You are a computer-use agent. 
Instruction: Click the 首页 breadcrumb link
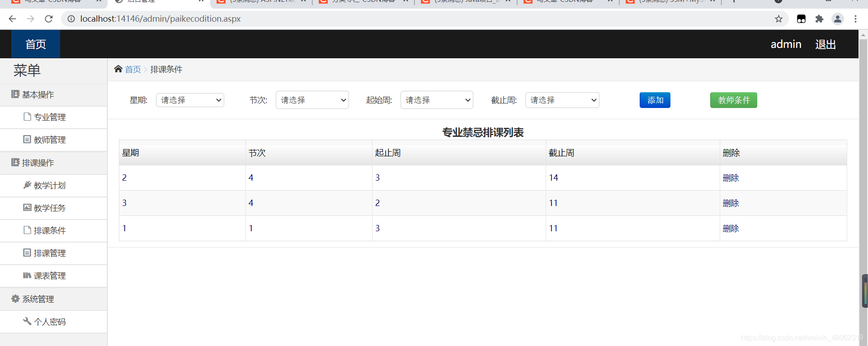click(133, 69)
